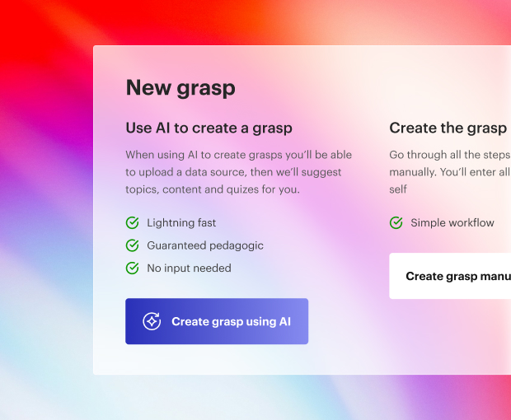This screenshot has width=511, height=420.
Task: Click the check icon beside Guaranteed pedagogic
Action: coord(133,245)
